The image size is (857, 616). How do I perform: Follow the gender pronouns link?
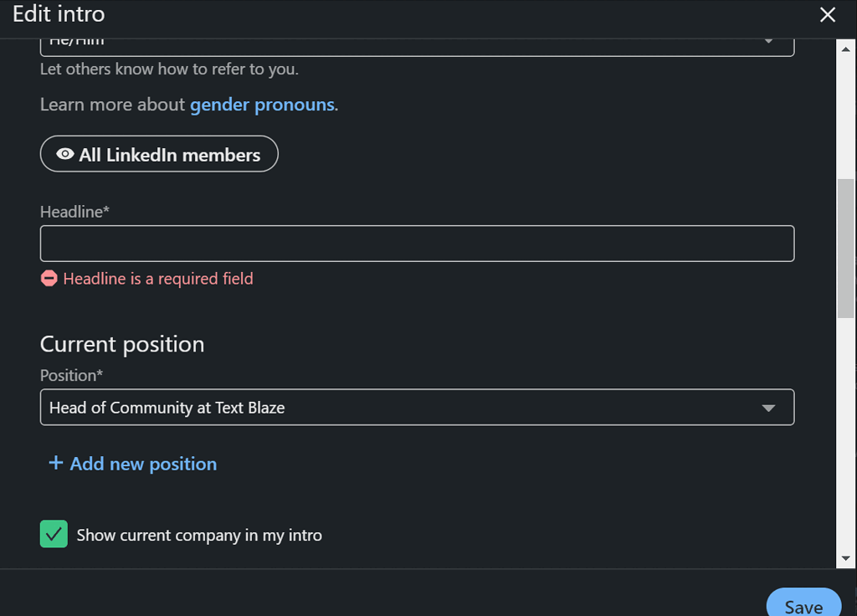tap(262, 105)
